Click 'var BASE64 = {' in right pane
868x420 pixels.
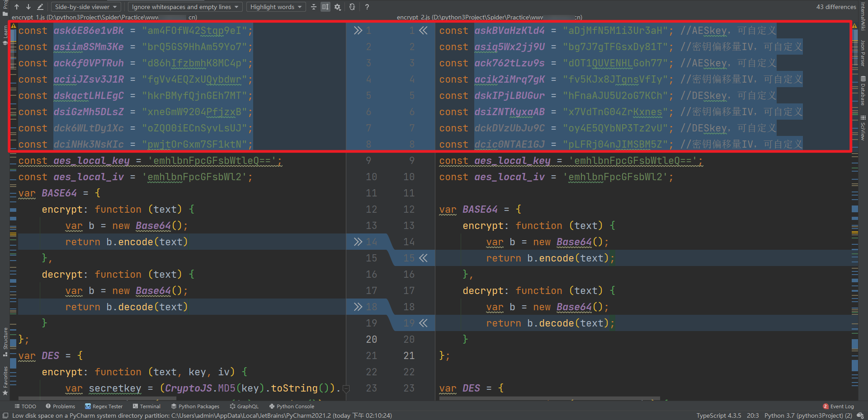(480, 210)
